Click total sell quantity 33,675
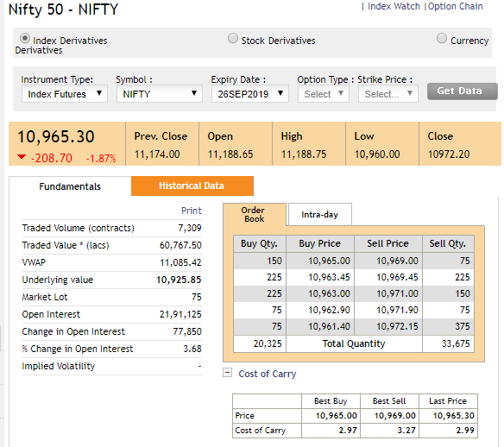 pyautogui.click(x=456, y=343)
